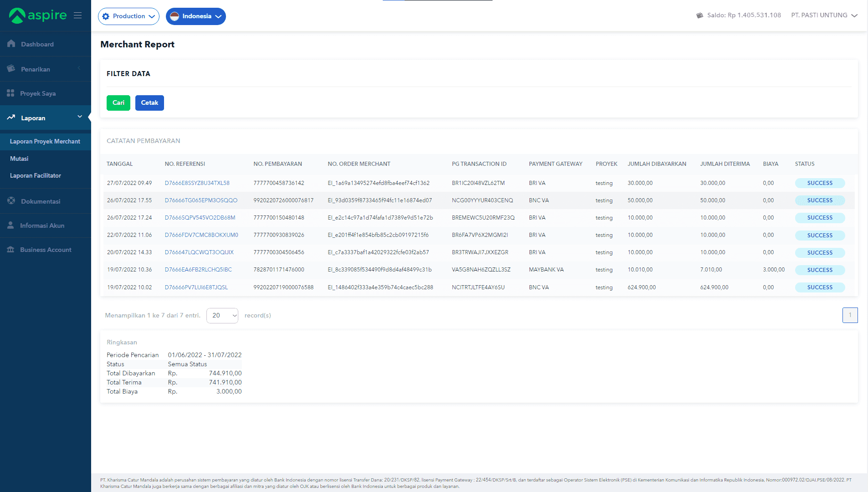Click PAYMENT GATEWAY column header
This screenshot has height=492, width=868.
pos(555,164)
